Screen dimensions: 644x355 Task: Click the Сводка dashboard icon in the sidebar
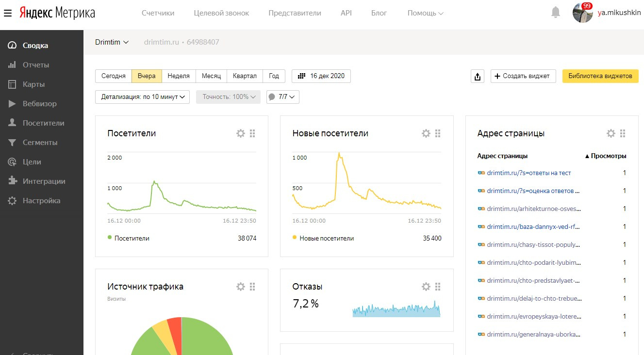tap(12, 46)
